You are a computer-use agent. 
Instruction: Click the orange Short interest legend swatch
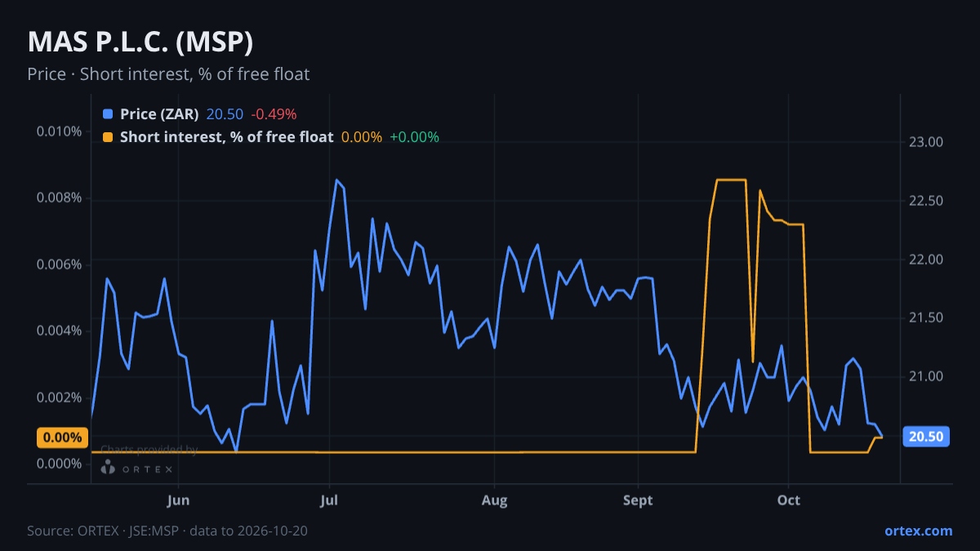click(108, 137)
